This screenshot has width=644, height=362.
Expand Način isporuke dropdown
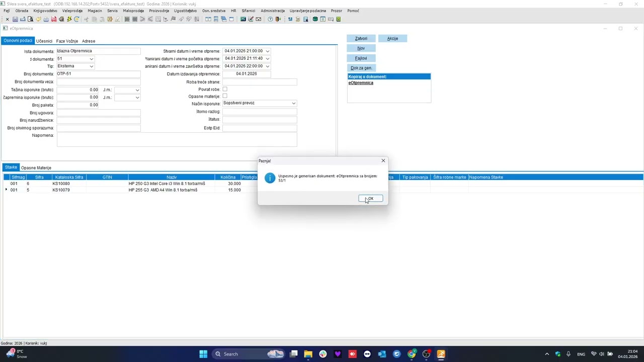[x=294, y=103]
